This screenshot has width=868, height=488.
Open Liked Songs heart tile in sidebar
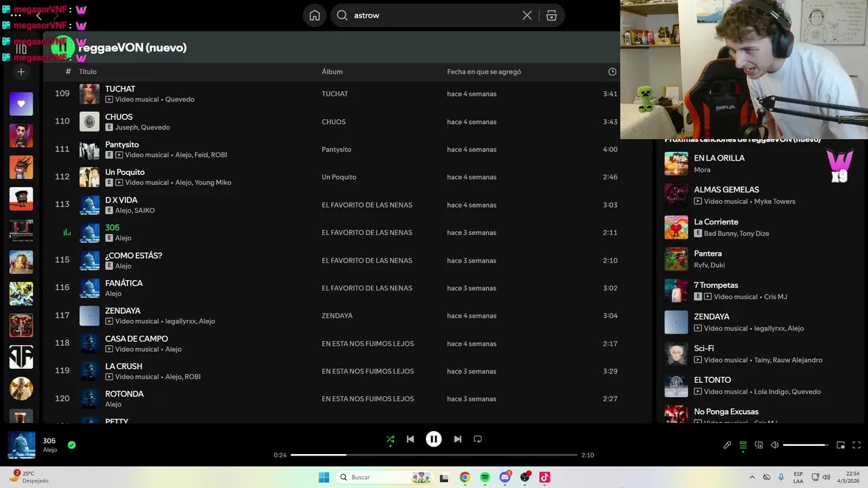21,104
